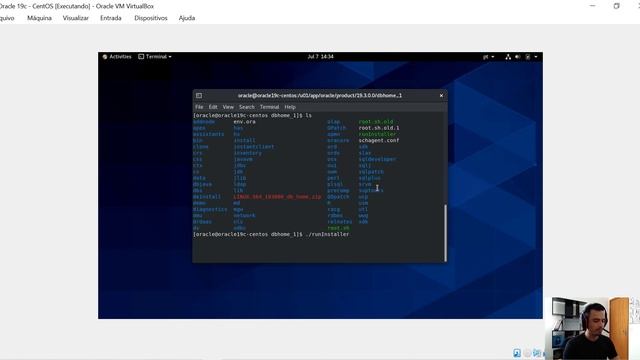Click the red LINUX db_home.zip file name
Viewport: 640px width, 360px height.
point(277,197)
